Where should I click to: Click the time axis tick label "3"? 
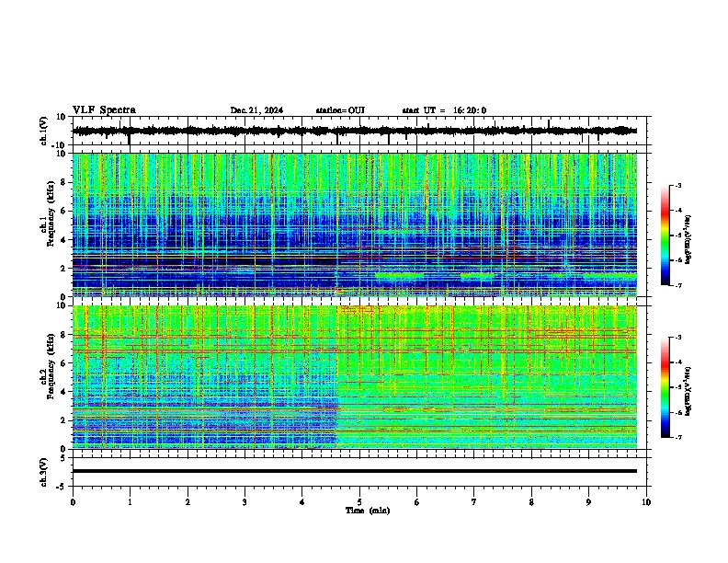[245, 502]
